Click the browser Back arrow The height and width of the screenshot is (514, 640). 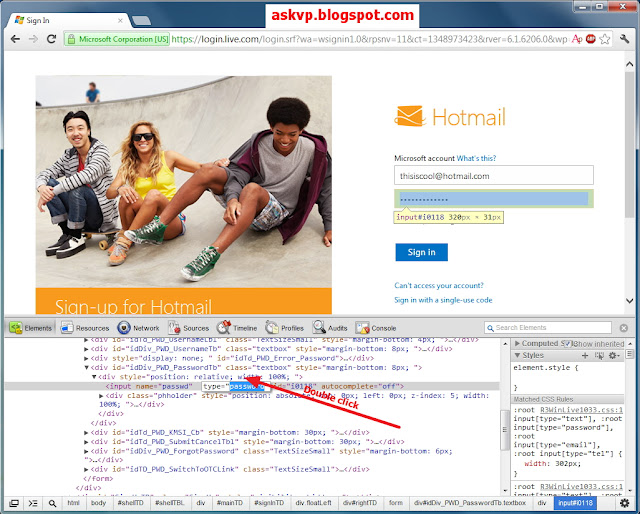pos(15,39)
